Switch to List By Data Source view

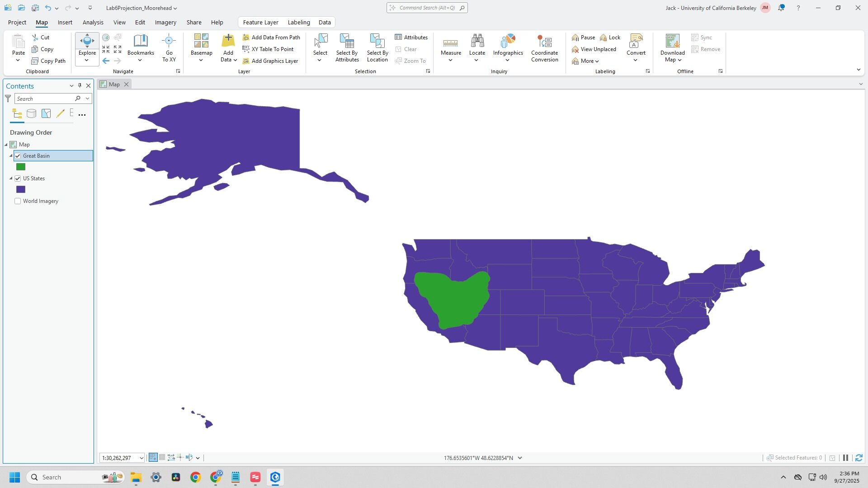[31, 114]
